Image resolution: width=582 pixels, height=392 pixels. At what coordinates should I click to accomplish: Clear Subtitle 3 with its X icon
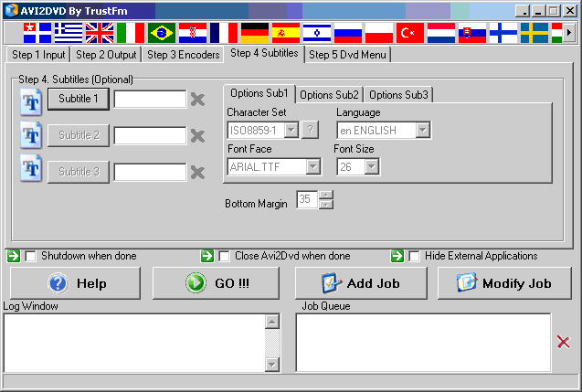[197, 172]
